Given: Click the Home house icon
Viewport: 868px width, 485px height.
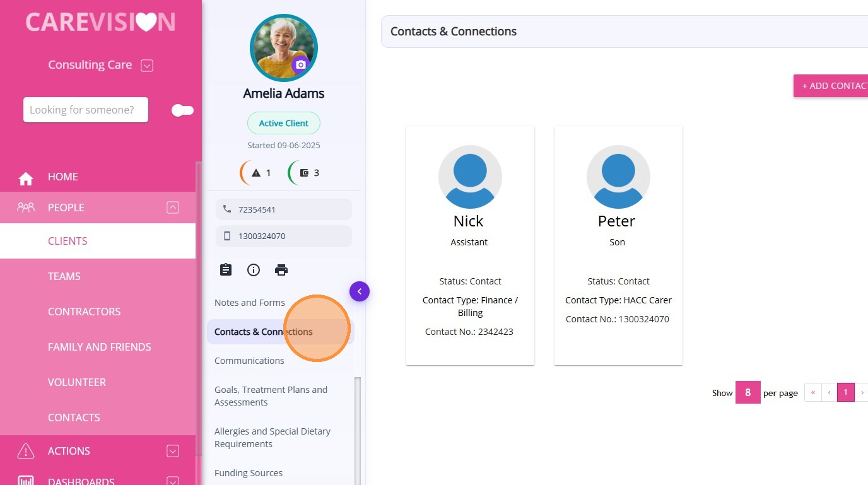Looking at the screenshot, I should [26, 179].
